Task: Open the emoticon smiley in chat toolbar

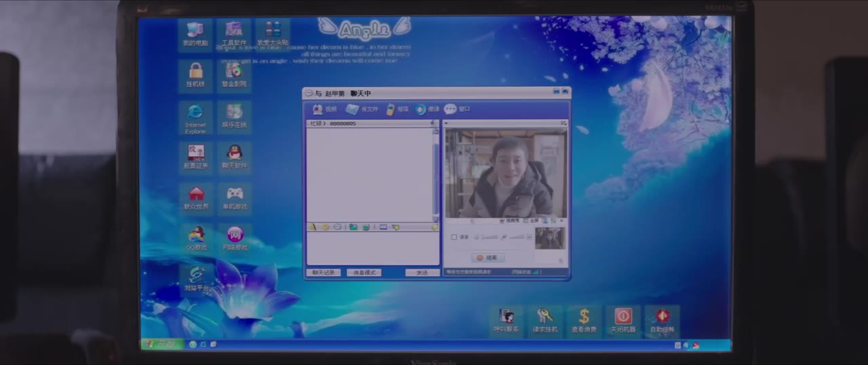Action: click(325, 227)
